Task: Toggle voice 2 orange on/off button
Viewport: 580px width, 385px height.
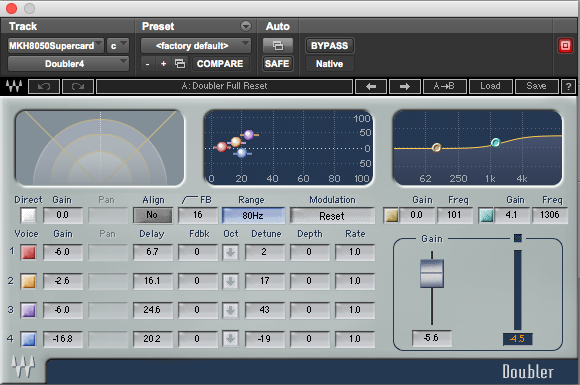Action: coord(28,281)
